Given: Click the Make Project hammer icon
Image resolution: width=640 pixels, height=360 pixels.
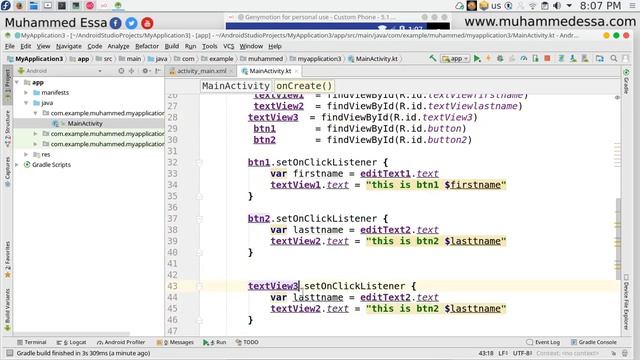Looking at the screenshot, I should click(x=432, y=59).
